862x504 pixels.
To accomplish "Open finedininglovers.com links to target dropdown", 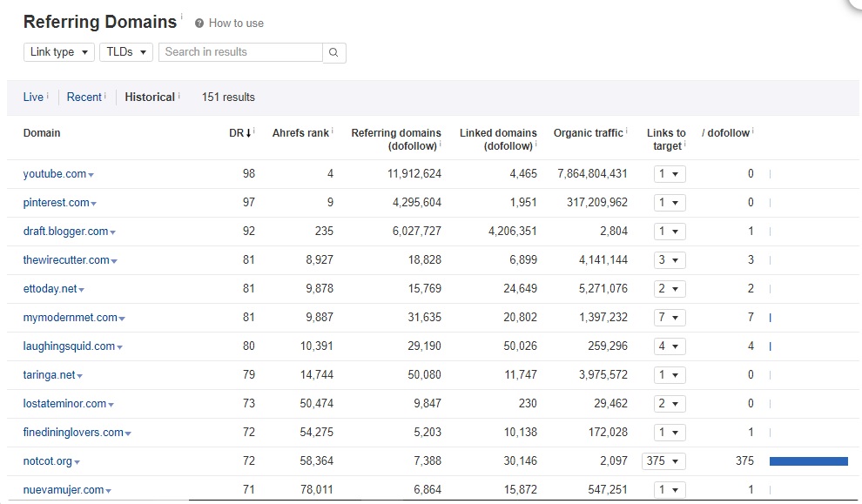I will pos(669,433).
